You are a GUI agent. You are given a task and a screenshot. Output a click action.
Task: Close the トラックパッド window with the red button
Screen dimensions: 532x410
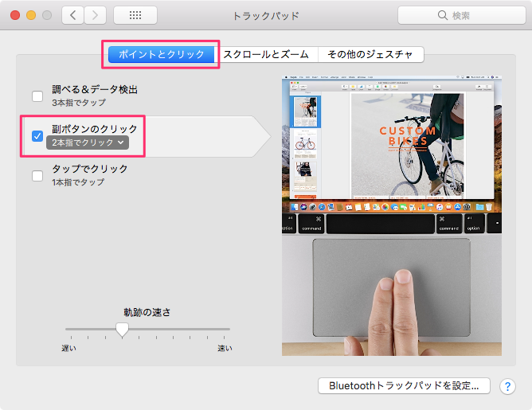point(16,15)
